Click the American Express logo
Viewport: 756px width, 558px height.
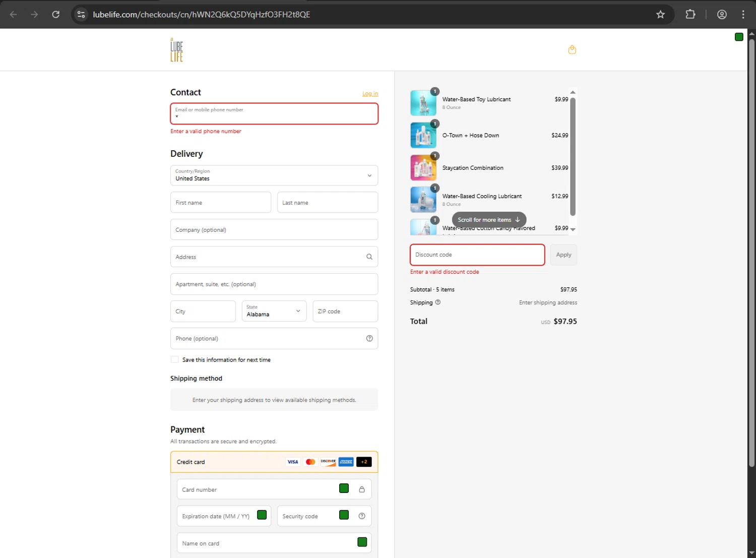coord(346,462)
